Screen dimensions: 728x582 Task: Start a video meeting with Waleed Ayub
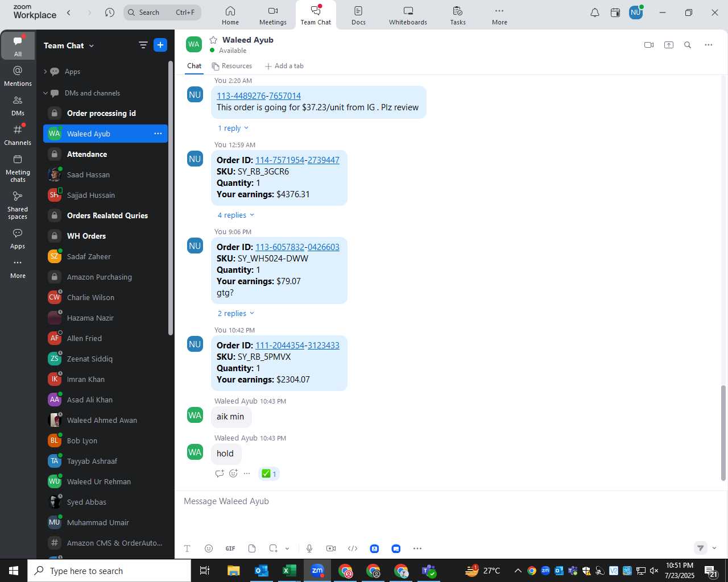[649, 45]
